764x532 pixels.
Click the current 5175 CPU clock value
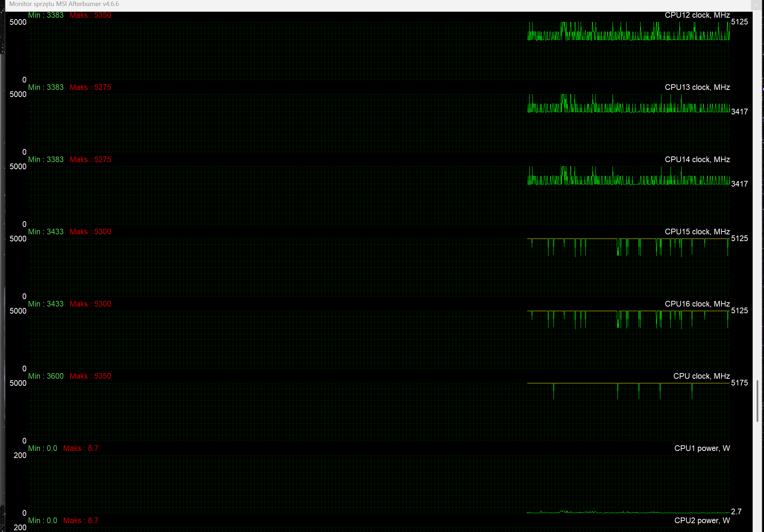click(739, 383)
